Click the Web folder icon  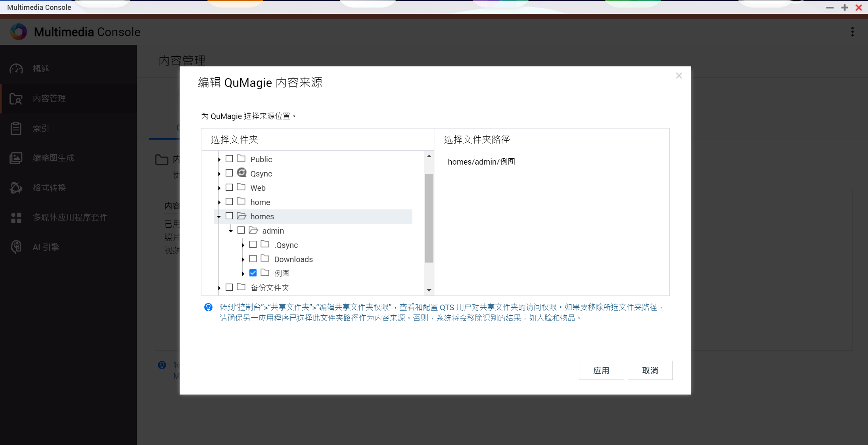[x=241, y=187]
